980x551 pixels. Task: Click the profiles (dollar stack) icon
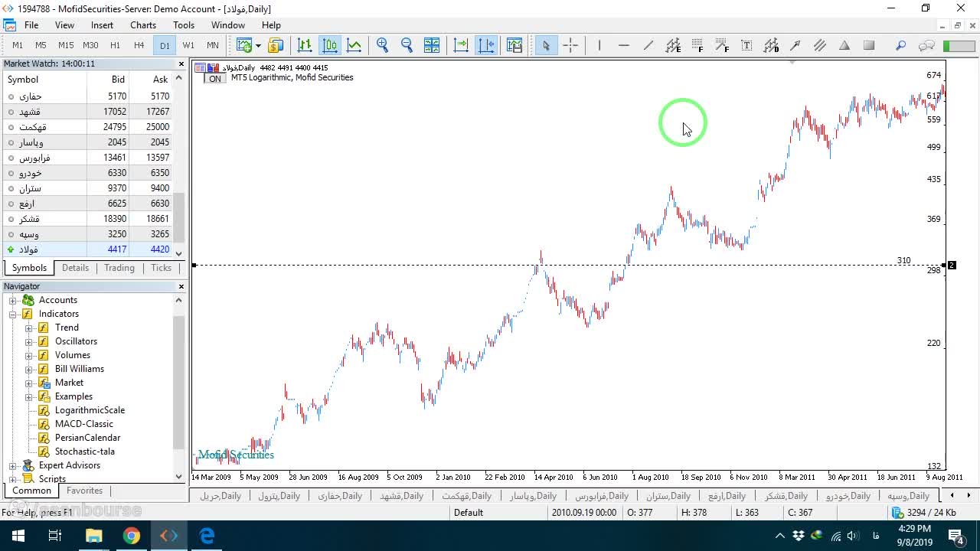276,45
